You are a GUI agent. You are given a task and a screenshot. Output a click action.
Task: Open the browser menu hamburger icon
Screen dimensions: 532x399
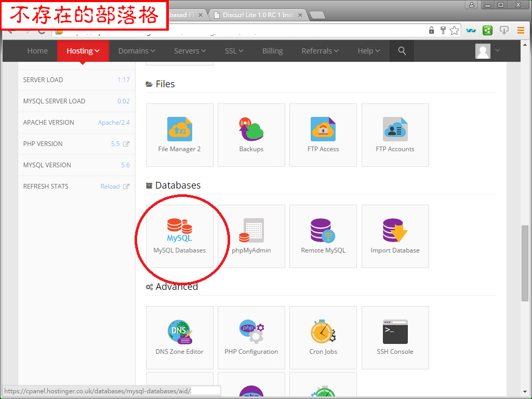pyautogui.click(x=521, y=31)
